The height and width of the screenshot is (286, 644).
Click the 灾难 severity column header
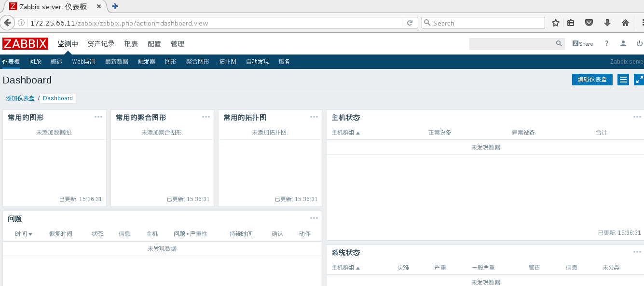point(403,268)
